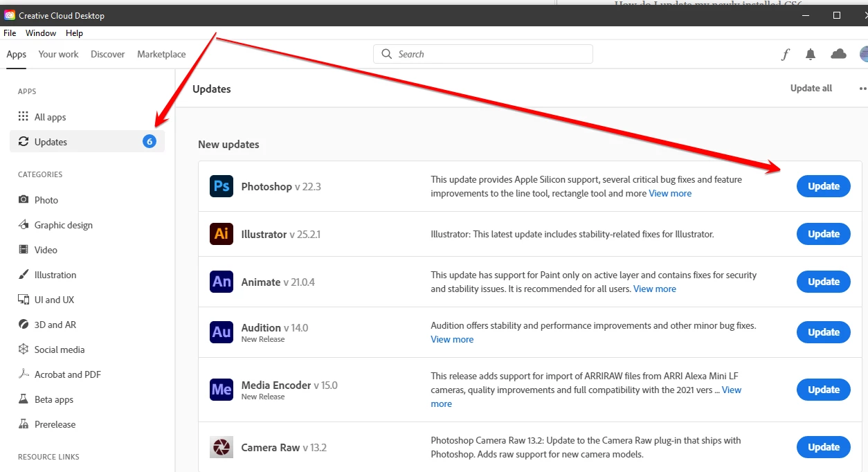Click the Illustrator app icon
This screenshot has height=472, width=868.
(x=221, y=234)
